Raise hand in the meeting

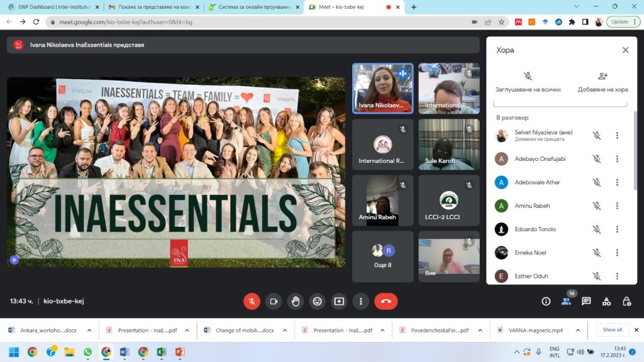(x=296, y=301)
